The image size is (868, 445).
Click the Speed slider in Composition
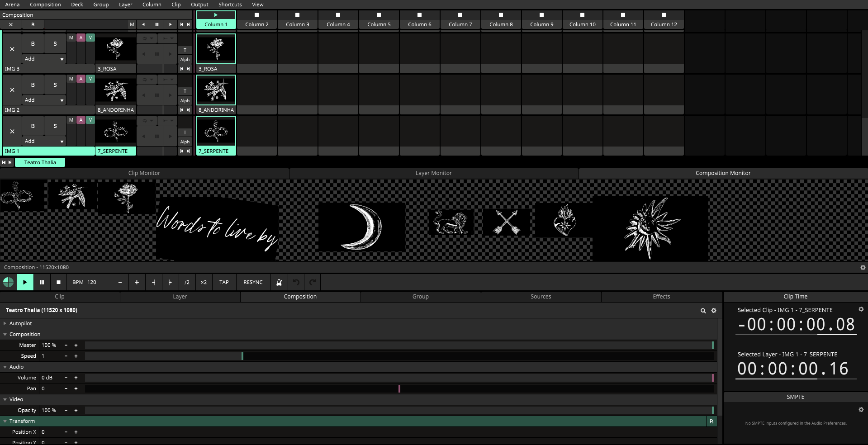click(399, 356)
